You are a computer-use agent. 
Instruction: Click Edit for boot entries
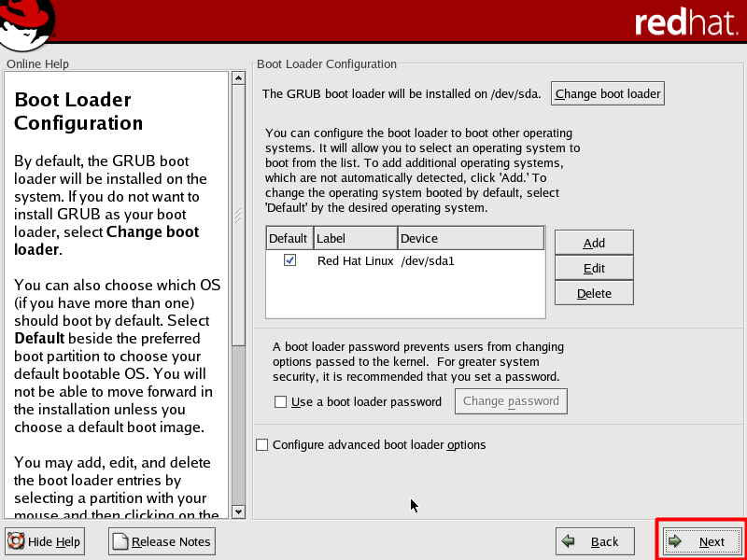pyautogui.click(x=594, y=268)
